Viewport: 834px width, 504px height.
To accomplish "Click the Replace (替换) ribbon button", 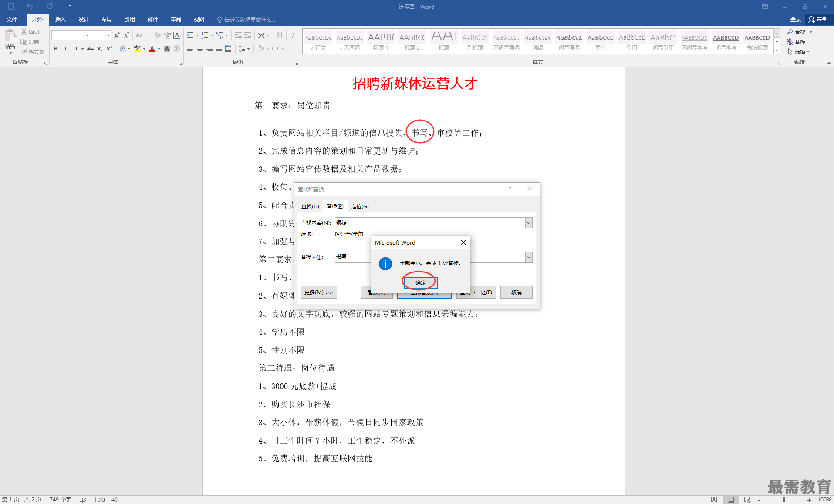I will coord(796,42).
